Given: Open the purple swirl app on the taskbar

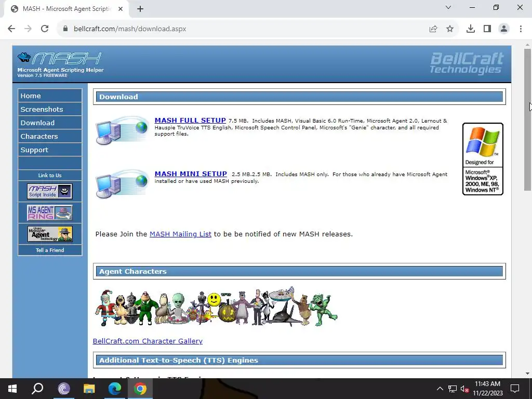Looking at the screenshot, I should pyautogui.click(x=64, y=389).
